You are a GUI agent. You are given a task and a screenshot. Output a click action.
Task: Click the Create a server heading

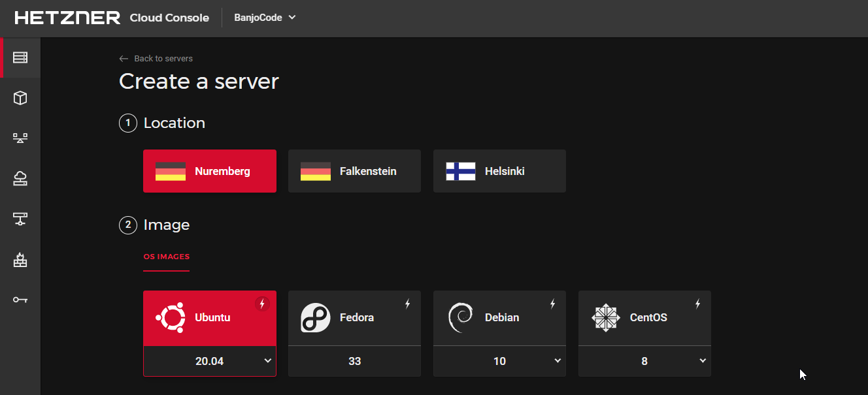(199, 81)
